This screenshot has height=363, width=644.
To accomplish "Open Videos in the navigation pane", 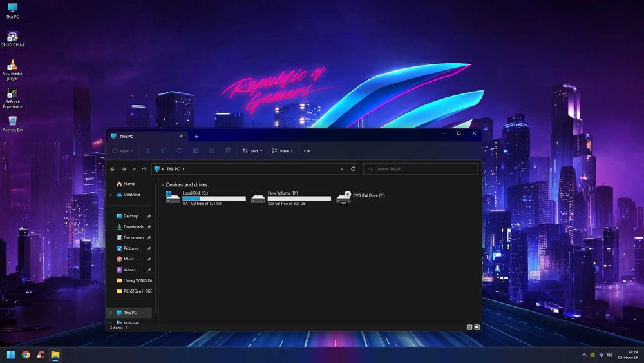I will point(126,270).
